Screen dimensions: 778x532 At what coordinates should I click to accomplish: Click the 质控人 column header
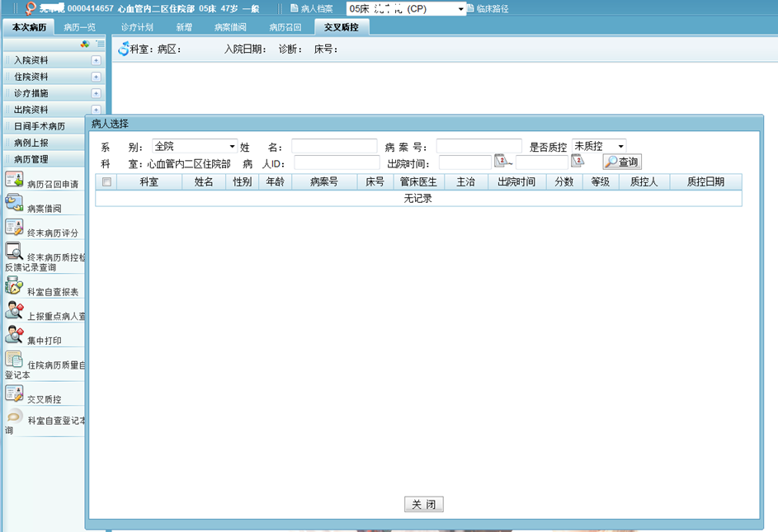(x=644, y=181)
